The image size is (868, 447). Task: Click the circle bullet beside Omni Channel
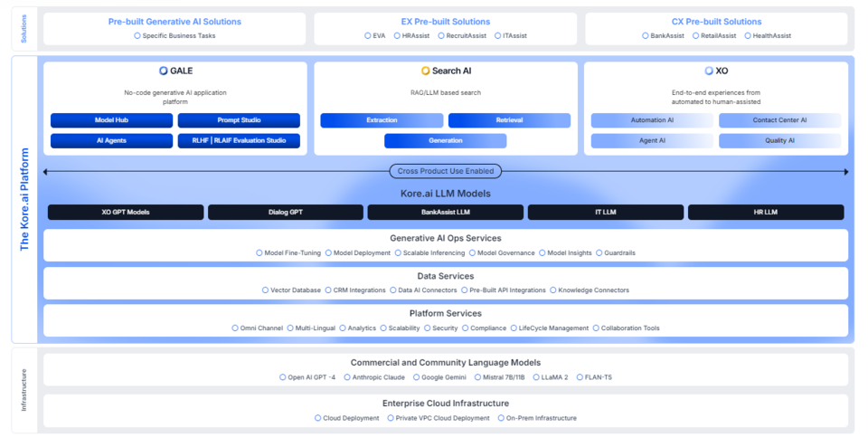coord(234,328)
